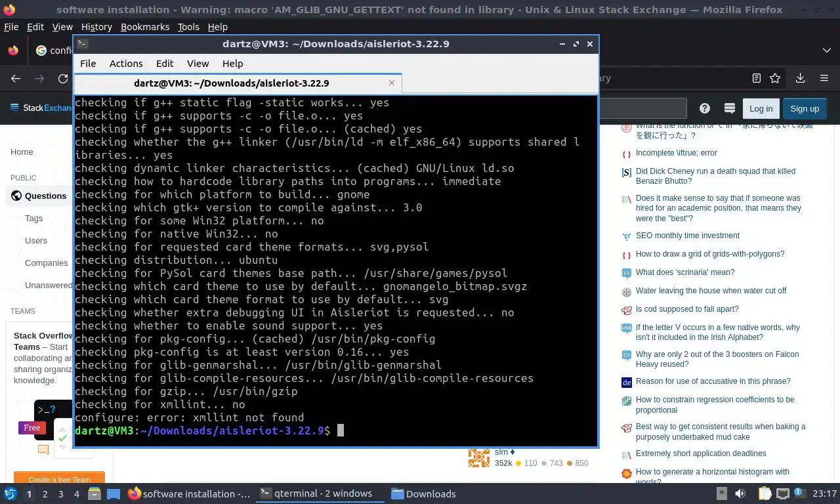The height and width of the screenshot is (504, 840).
Task: Click the Firefox back navigation arrow
Action: (x=16, y=78)
